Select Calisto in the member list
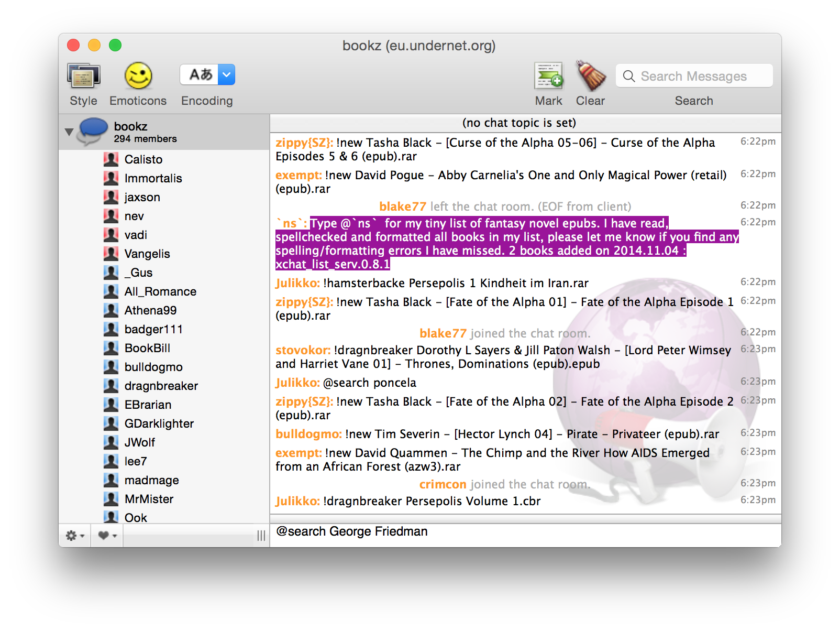 click(143, 159)
